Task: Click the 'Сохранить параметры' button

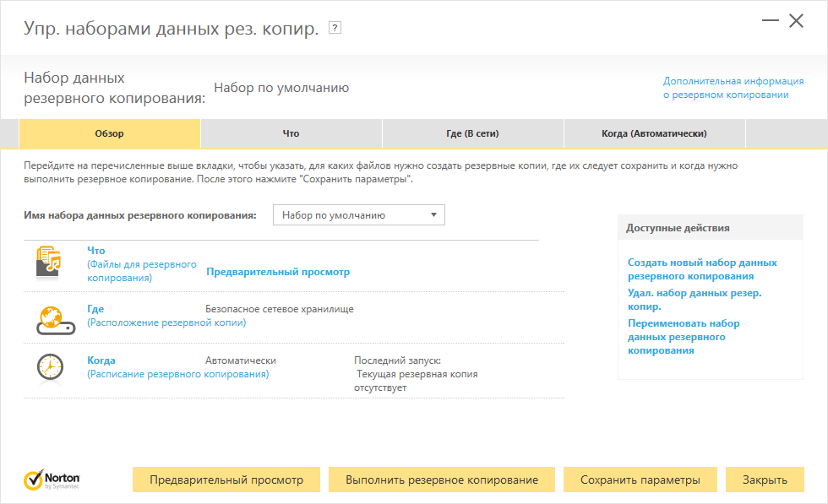Action: 640,480
